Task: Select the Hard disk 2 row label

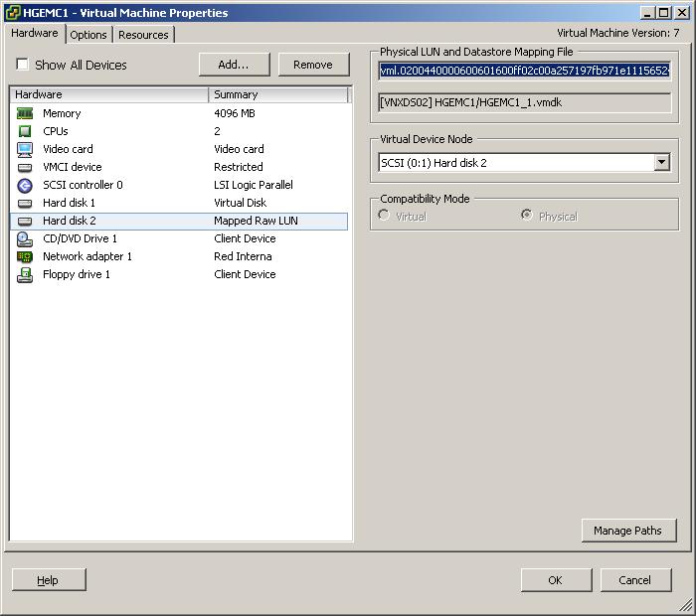Action: click(70, 221)
